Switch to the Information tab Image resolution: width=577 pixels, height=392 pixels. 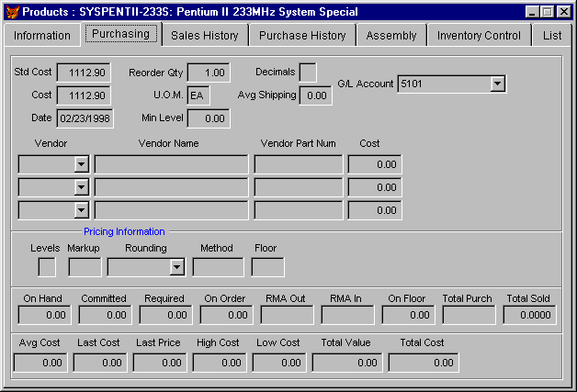[x=41, y=36]
